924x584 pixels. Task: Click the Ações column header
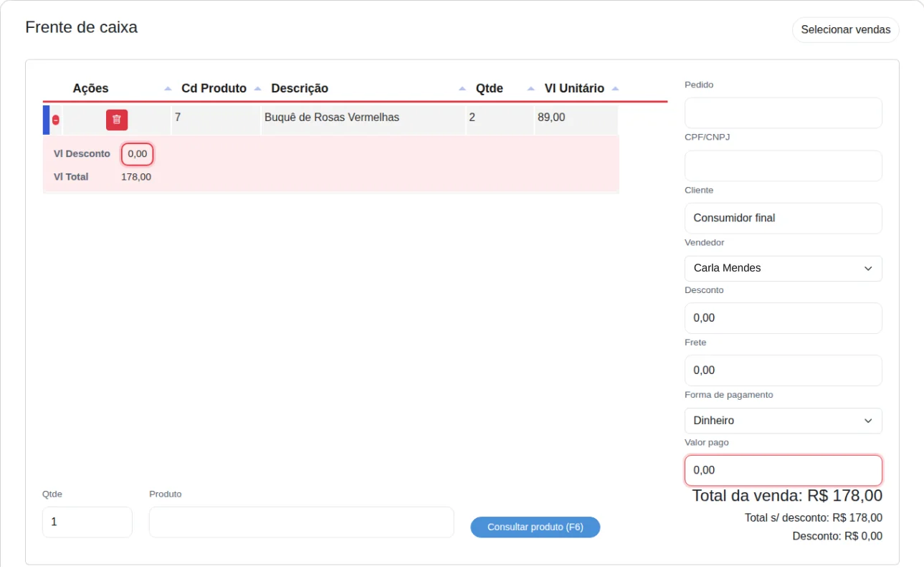(90, 89)
